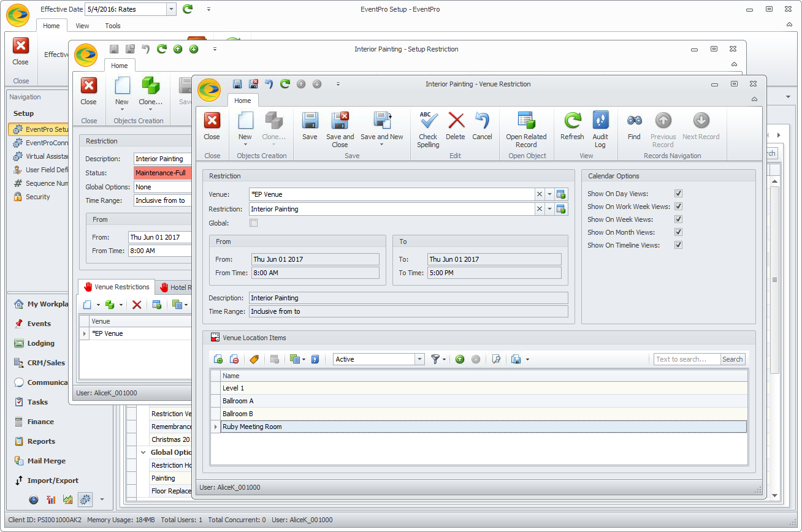Switch to the View tab in EventPro Setup

point(82,26)
